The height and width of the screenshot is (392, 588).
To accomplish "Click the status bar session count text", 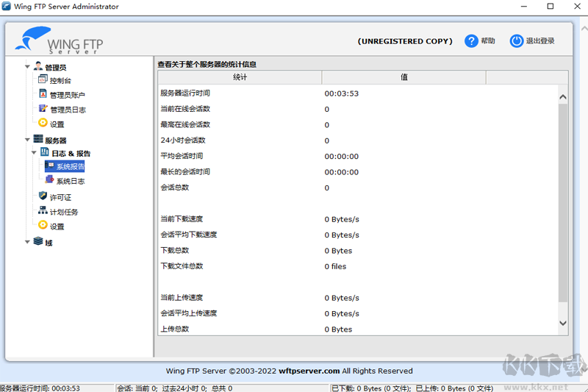I will (x=175, y=388).
